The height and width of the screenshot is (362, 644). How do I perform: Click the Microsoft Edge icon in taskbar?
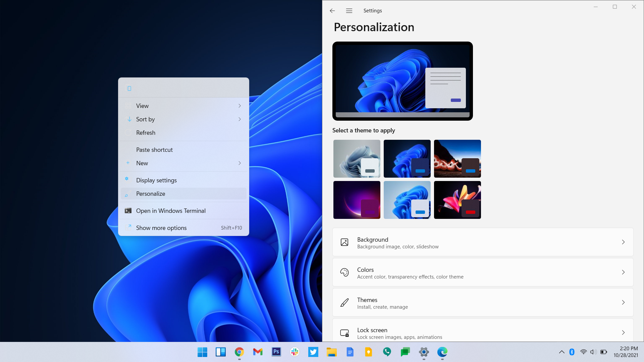tap(442, 352)
